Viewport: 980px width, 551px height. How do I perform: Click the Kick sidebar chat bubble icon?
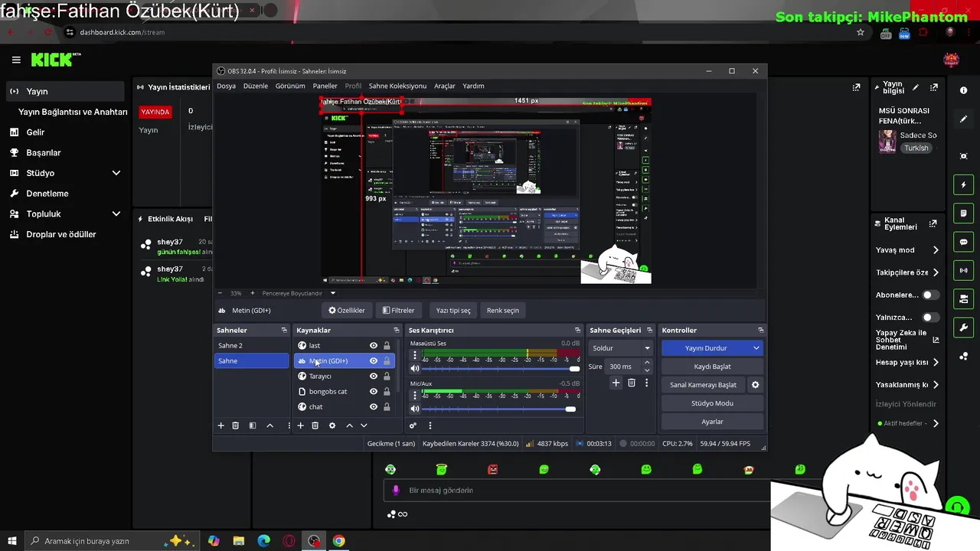pos(963,242)
